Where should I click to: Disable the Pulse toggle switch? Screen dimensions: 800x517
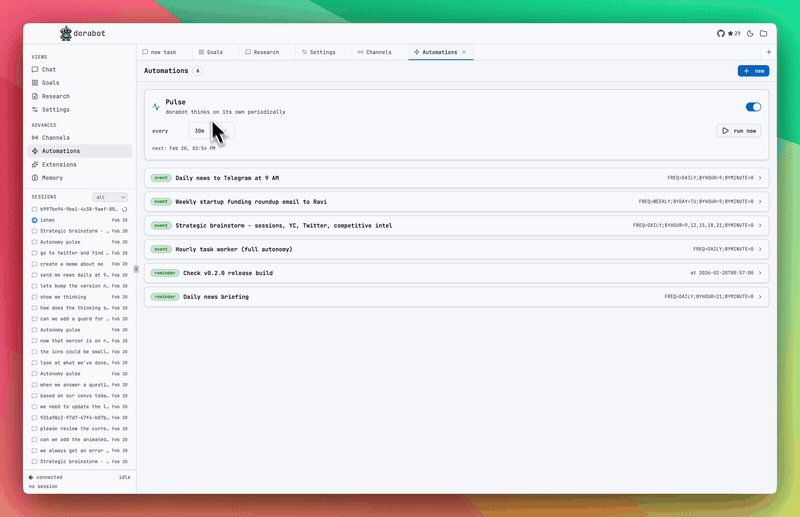pos(753,107)
